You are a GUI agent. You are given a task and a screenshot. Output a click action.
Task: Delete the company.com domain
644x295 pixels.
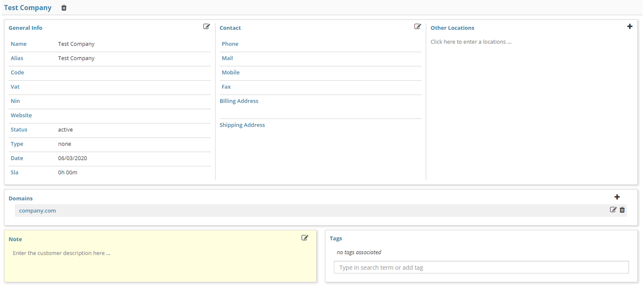tap(622, 210)
